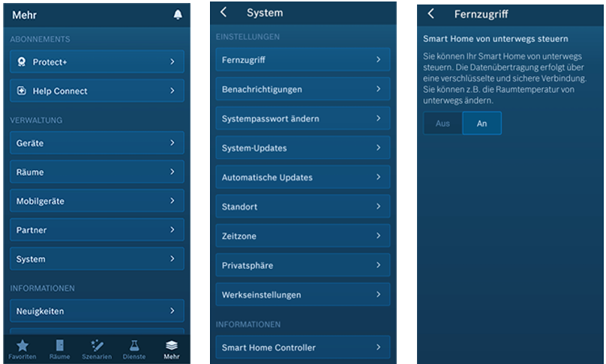The width and height of the screenshot is (606, 364).
Task: Open Dienste flask icon tab
Action: click(134, 345)
